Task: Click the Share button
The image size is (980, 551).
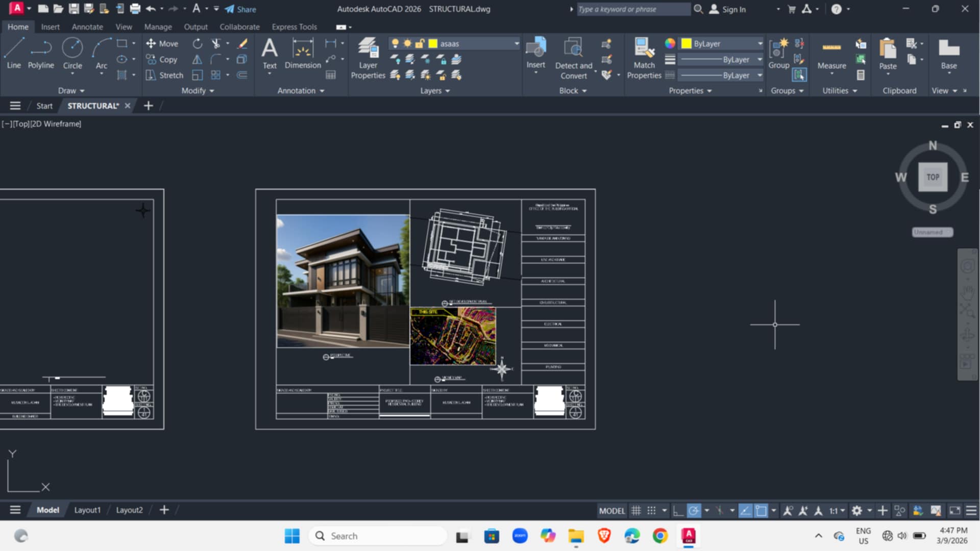Action: [x=240, y=9]
